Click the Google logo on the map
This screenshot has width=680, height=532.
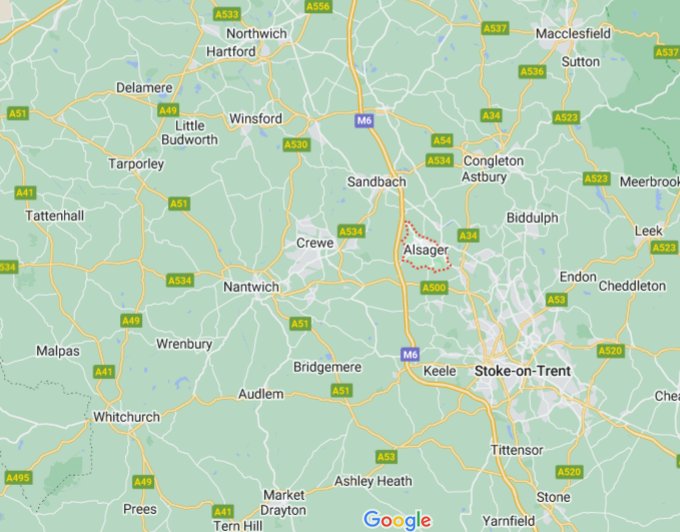(397, 520)
